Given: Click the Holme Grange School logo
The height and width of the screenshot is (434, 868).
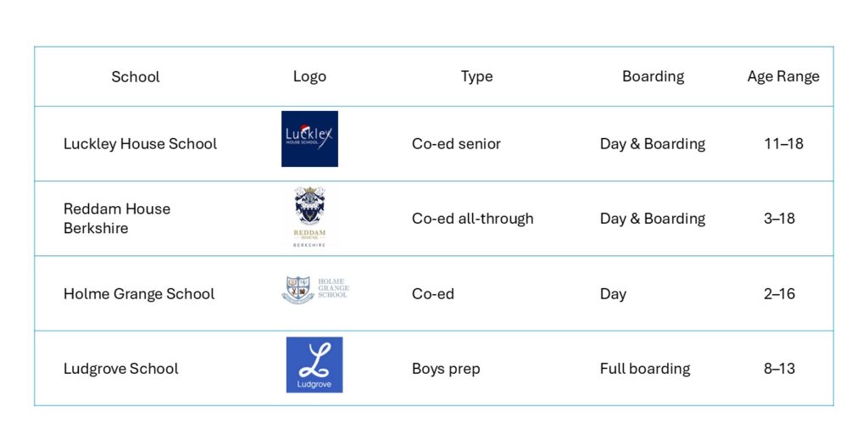Looking at the screenshot, I should point(314,290).
